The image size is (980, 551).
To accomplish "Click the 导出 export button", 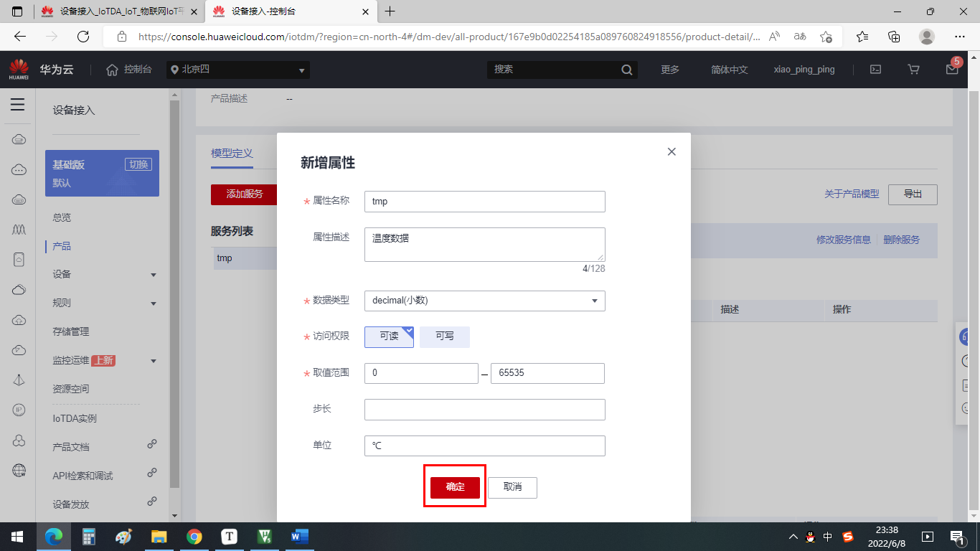I will pyautogui.click(x=913, y=194).
